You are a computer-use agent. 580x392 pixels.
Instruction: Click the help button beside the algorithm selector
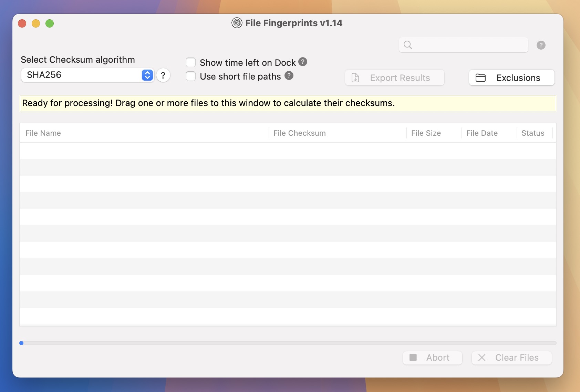(x=163, y=75)
